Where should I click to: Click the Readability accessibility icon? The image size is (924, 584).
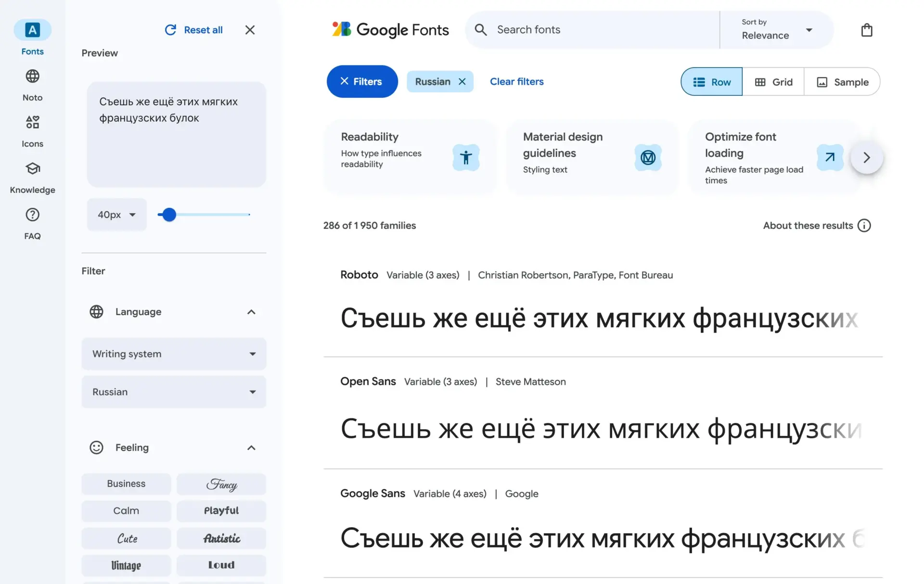point(466,157)
